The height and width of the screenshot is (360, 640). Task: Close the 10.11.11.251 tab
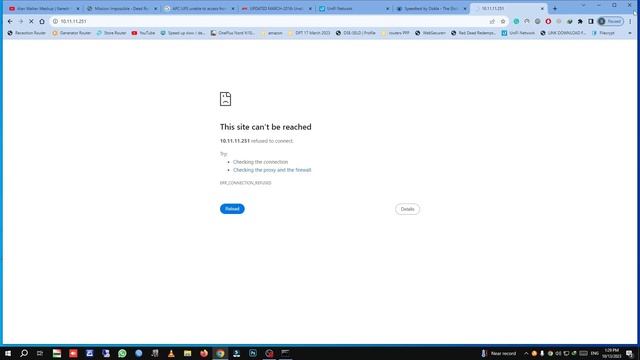coord(542,9)
